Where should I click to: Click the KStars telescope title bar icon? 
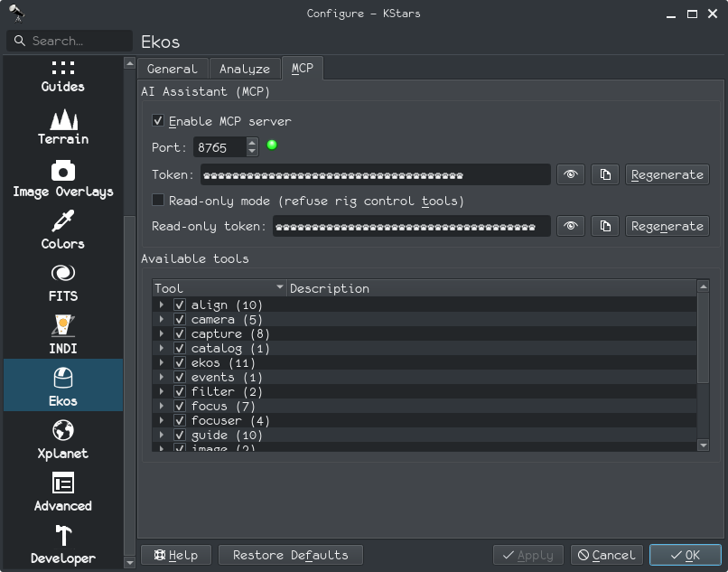click(x=17, y=13)
